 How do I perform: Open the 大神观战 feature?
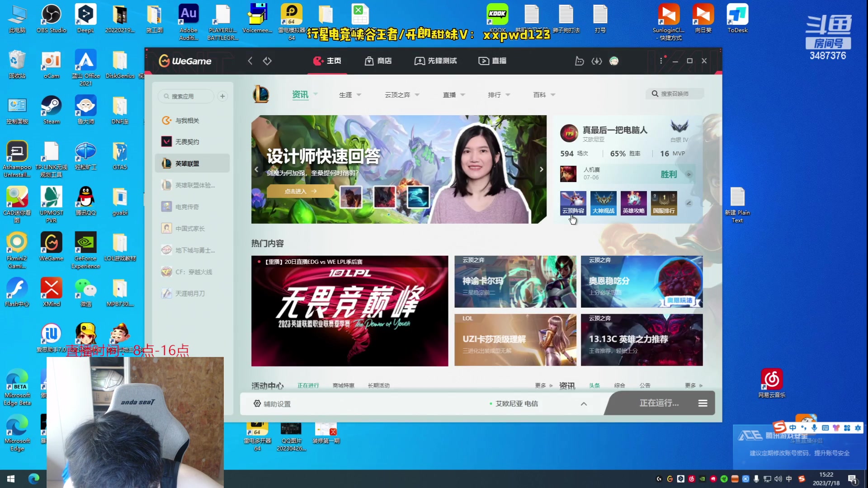click(x=603, y=203)
